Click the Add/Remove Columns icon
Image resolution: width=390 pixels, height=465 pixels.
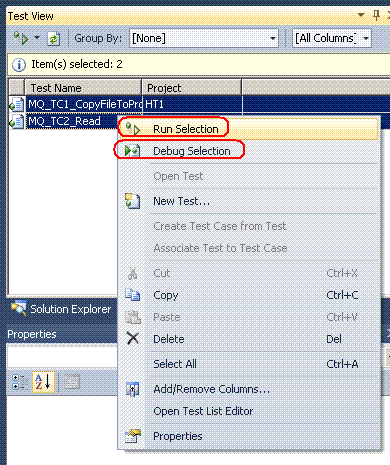click(x=132, y=389)
